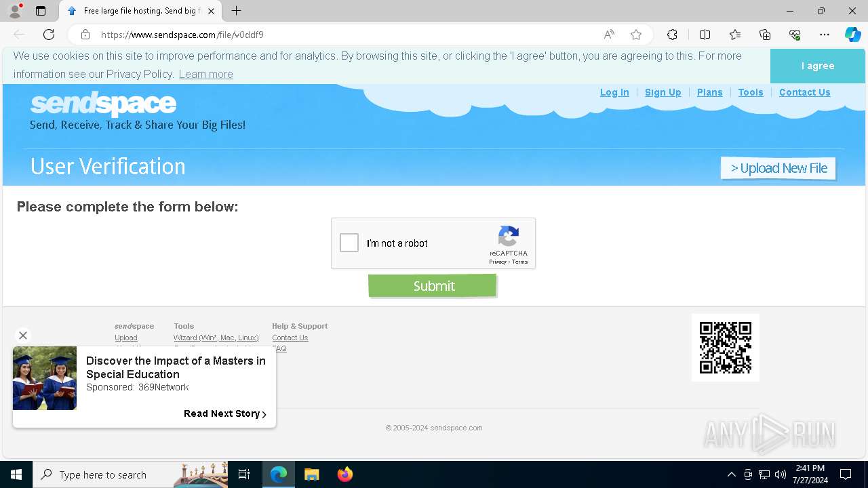This screenshot has height=488, width=868.
Task: Open the Windows Start menu
Action: (x=16, y=474)
